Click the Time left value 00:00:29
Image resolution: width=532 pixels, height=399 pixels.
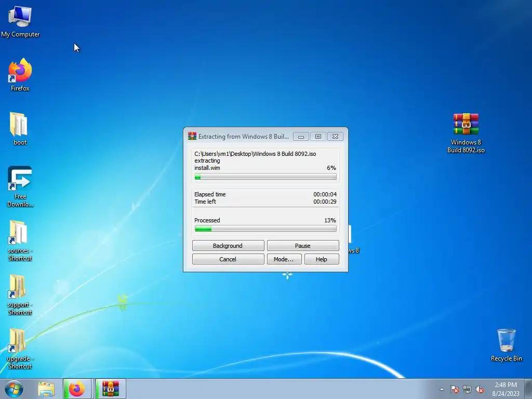pos(325,202)
